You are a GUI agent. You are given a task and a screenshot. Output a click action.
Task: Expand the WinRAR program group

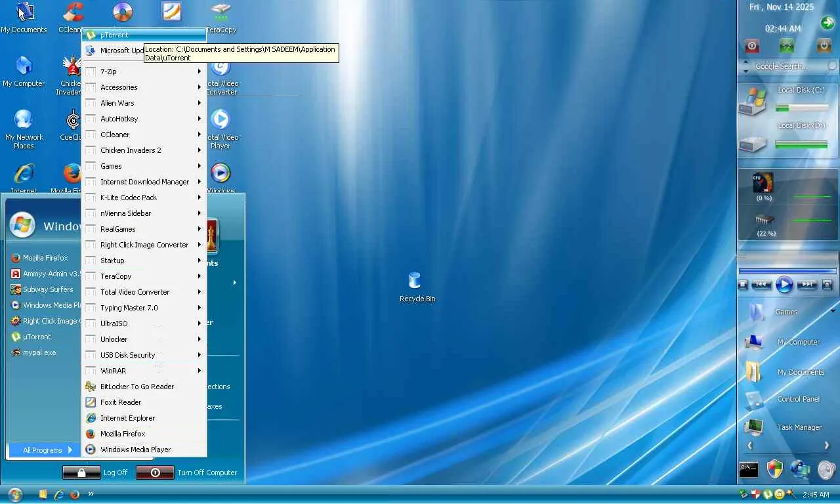[x=144, y=371]
